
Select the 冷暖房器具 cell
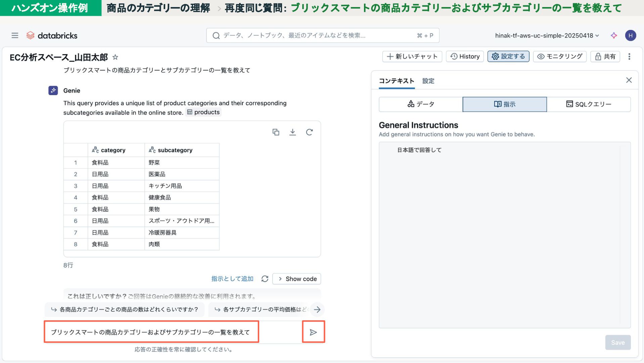click(x=182, y=233)
